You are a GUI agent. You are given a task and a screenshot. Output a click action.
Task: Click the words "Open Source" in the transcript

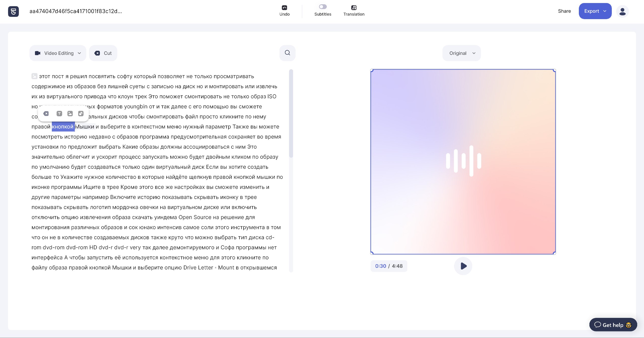[195, 217]
